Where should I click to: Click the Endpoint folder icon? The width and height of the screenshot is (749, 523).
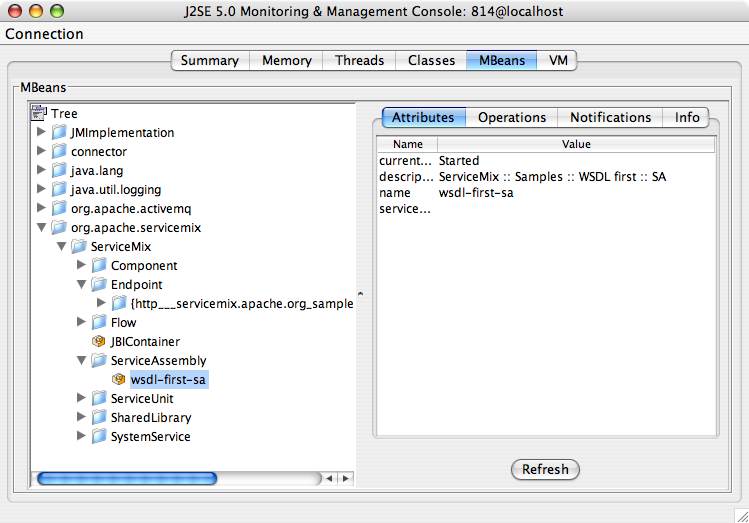click(99, 285)
